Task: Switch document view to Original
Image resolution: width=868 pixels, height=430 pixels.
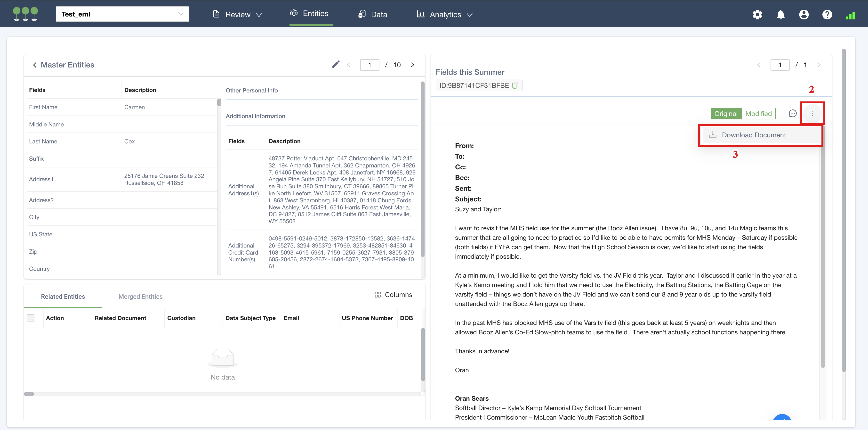Action: (x=726, y=114)
